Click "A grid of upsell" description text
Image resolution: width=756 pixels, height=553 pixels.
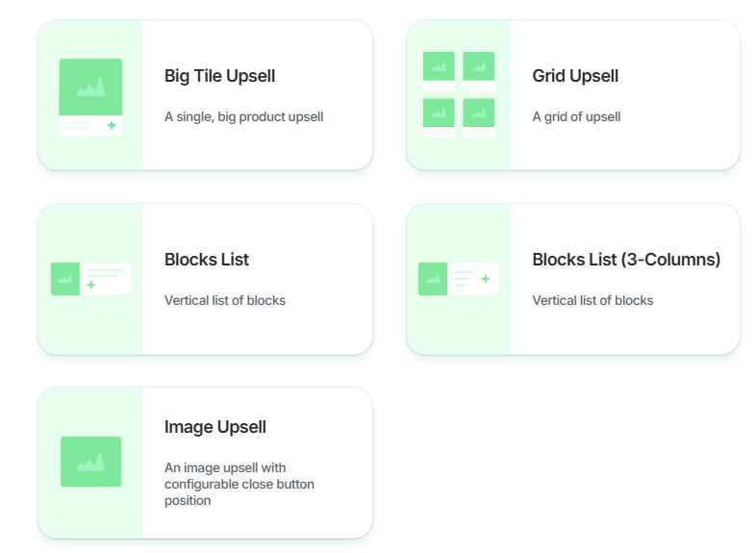click(x=576, y=117)
